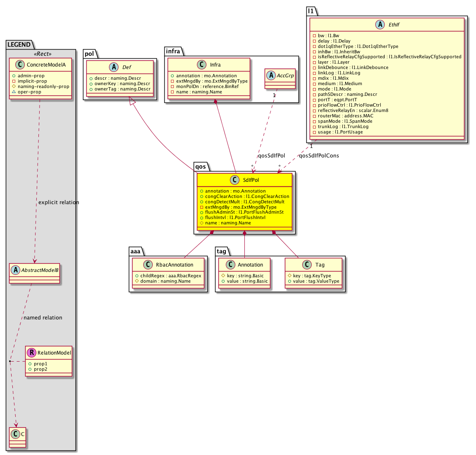Click the A icon of the AccGrp class
The height and width of the screenshot is (455, 476).
pos(272,76)
